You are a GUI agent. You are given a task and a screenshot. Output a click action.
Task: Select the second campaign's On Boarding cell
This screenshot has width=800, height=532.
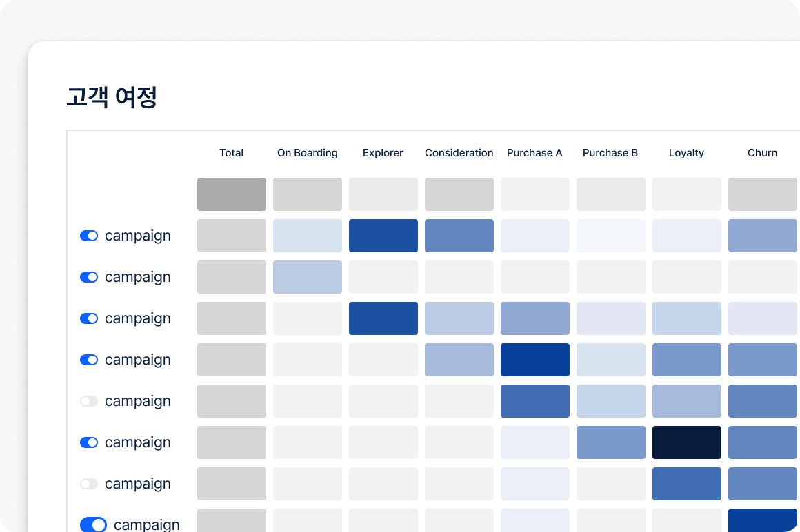(308, 277)
